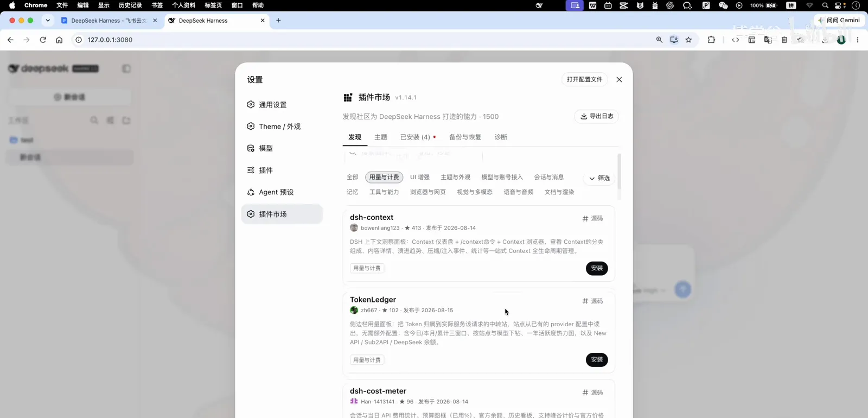Screen dimensions: 868x418
Task: Open the 历史记录 menu
Action: click(x=130, y=5)
